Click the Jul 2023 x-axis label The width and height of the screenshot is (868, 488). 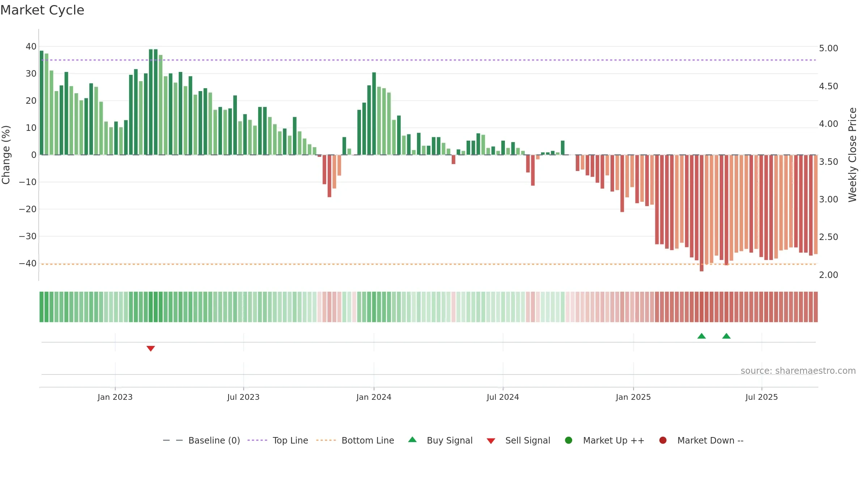click(243, 397)
